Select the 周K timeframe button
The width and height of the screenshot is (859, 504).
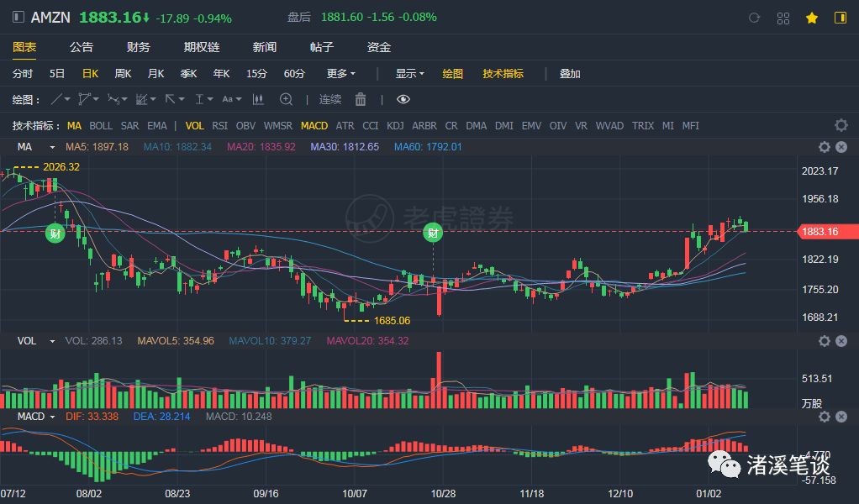[123, 74]
